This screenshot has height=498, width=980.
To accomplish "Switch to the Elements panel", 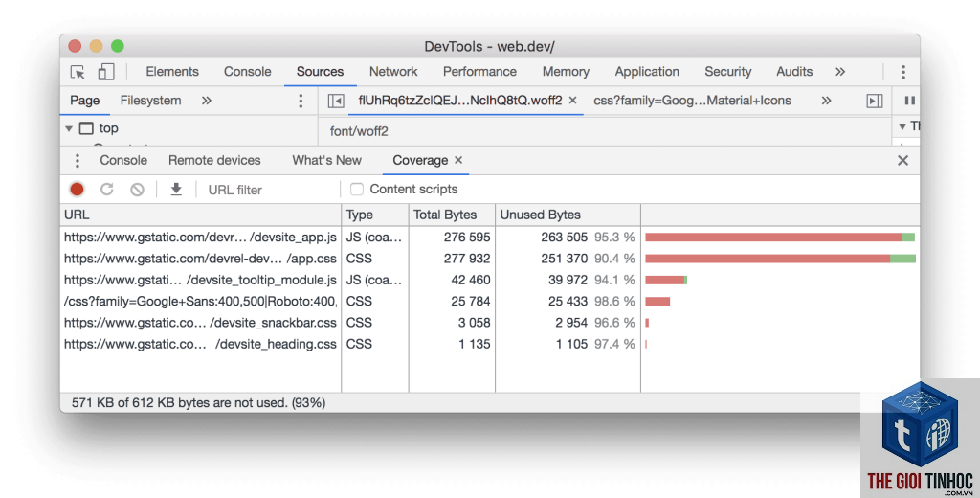I will tap(172, 72).
